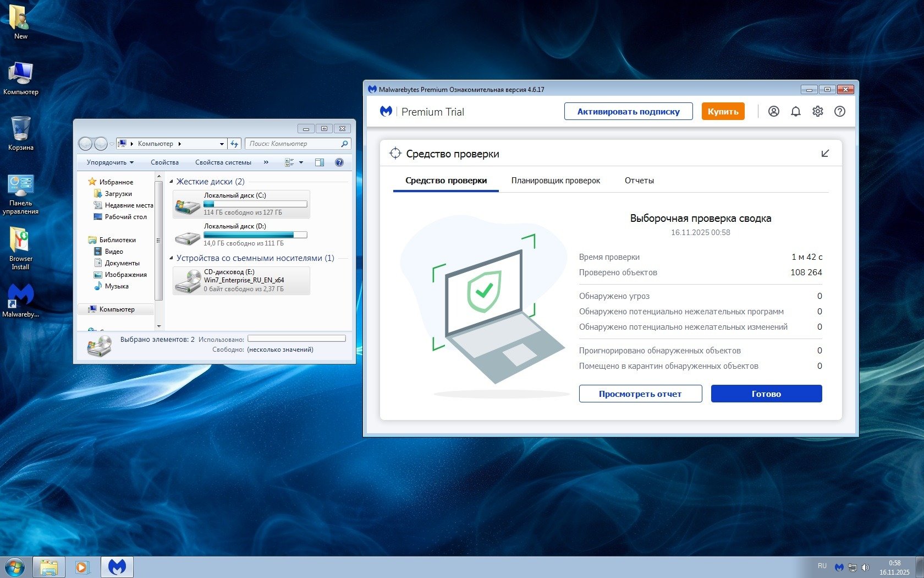This screenshot has height=578, width=924.
Task: Click the help question mark icon
Action: 839,111
